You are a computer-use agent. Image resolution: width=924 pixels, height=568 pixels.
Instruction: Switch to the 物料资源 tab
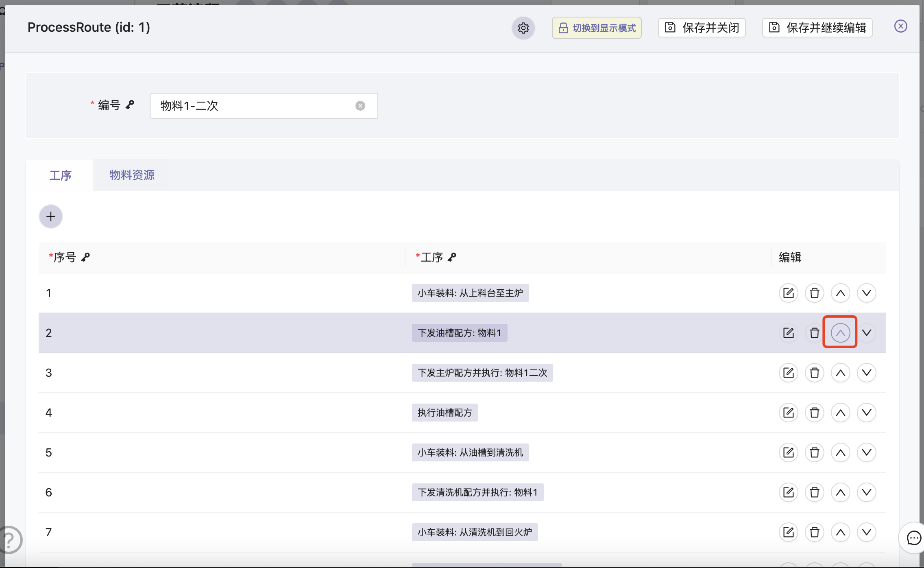132,175
